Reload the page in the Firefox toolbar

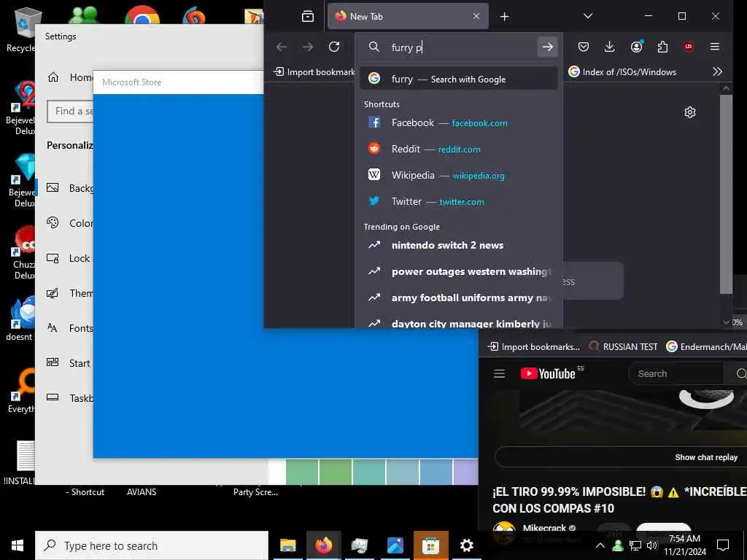[x=334, y=47]
